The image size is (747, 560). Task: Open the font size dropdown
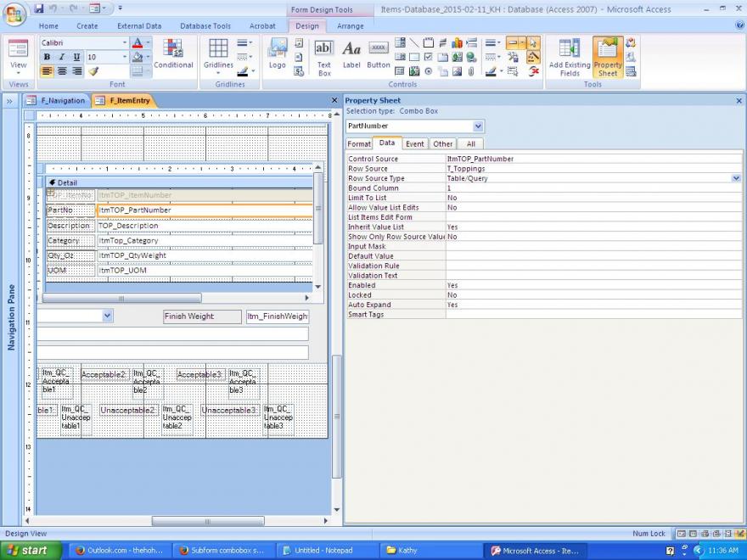125,57
